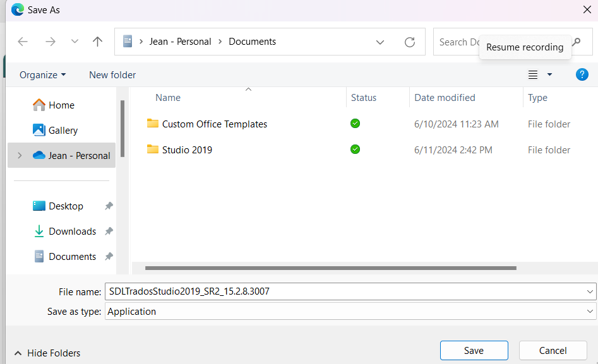Open recent locations dropdown chevron
The height and width of the screenshot is (364, 598).
tap(75, 42)
